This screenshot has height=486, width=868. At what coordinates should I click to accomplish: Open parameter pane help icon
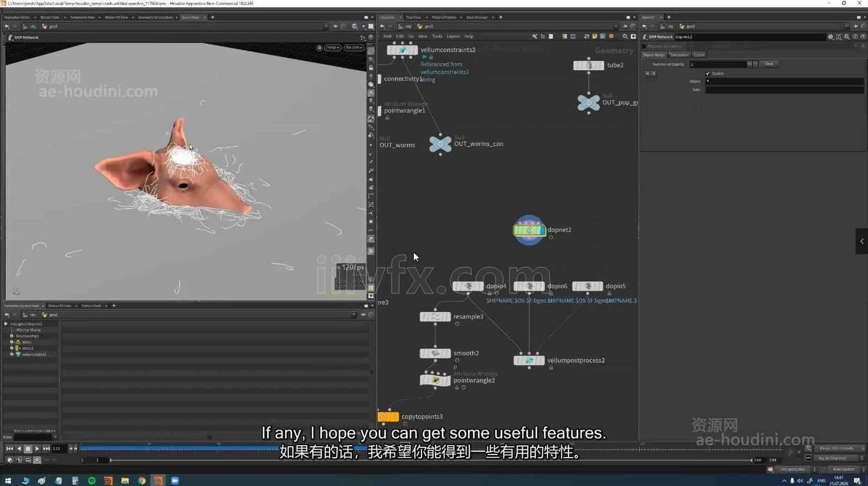click(x=863, y=37)
